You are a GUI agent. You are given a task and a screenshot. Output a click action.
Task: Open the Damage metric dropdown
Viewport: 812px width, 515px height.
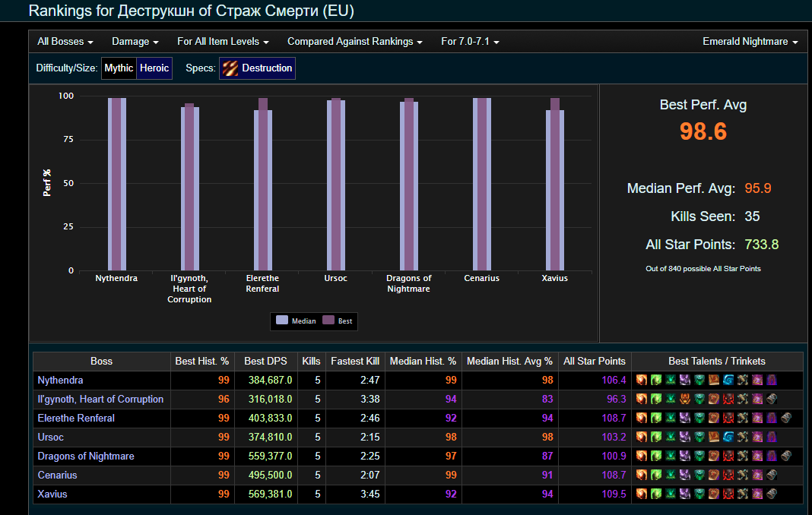[x=135, y=42]
